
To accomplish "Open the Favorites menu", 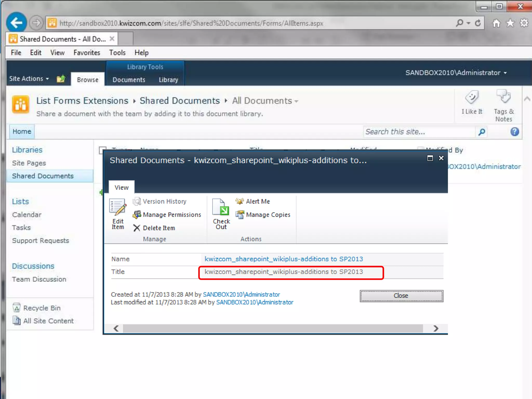I will (x=87, y=53).
